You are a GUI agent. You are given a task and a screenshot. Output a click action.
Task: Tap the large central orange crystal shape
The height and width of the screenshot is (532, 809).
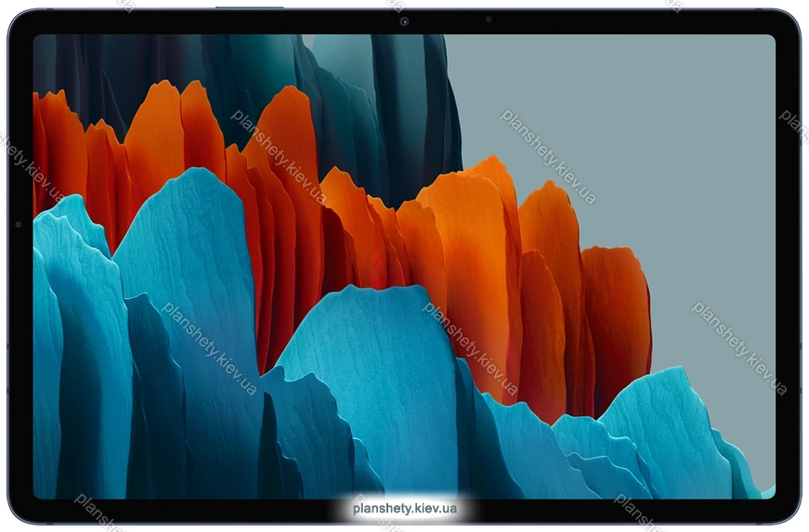(x=464, y=241)
